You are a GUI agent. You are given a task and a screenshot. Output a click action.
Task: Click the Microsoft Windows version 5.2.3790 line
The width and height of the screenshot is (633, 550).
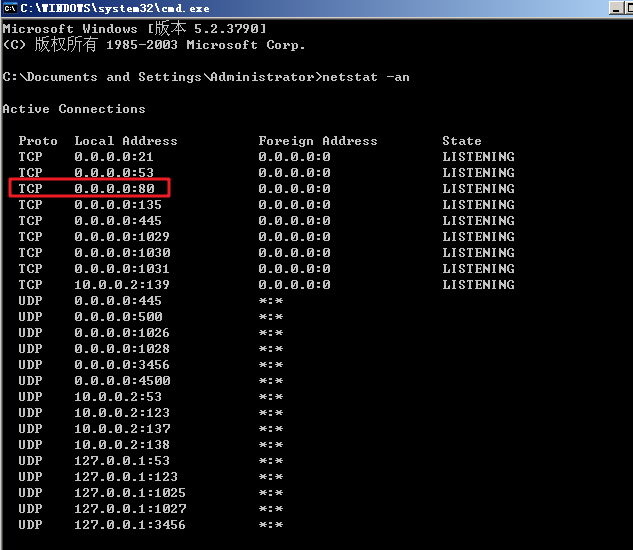(x=134, y=28)
